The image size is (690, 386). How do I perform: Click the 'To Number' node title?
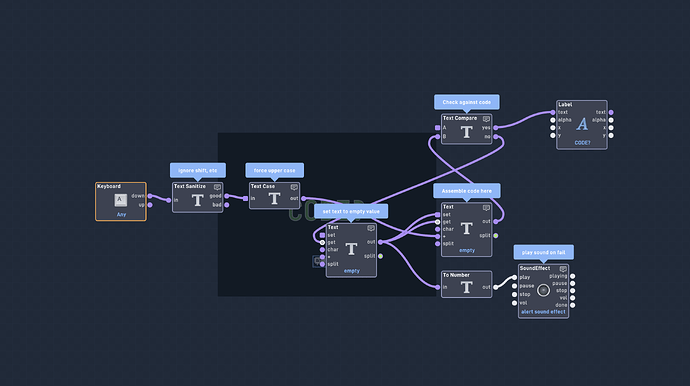456,275
